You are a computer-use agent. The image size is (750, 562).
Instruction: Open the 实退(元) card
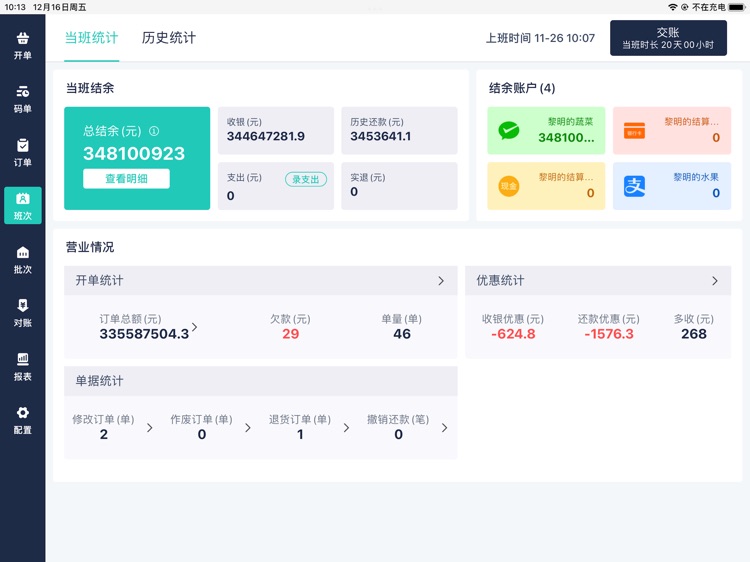tap(399, 186)
